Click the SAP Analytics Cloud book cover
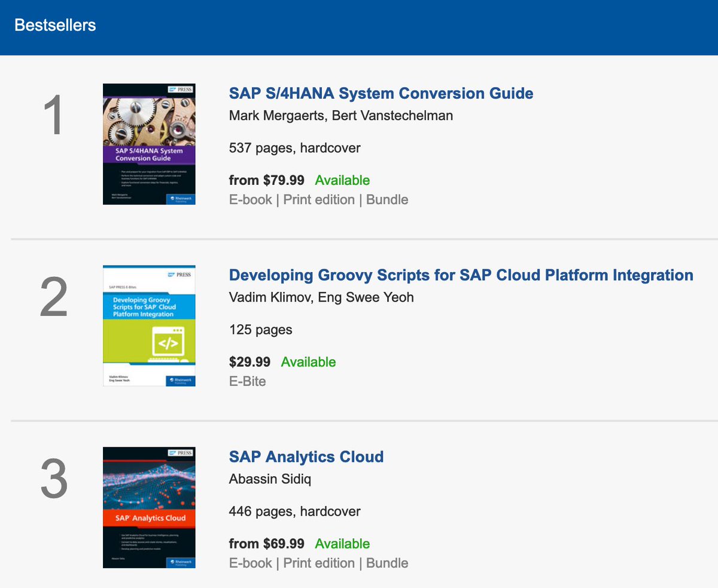The image size is (718, 588). [x=149, y=508]
